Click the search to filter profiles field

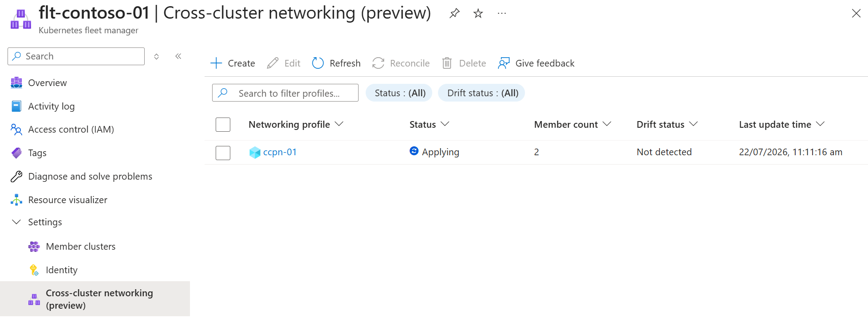pyautogui.click(x=285, y=93)
